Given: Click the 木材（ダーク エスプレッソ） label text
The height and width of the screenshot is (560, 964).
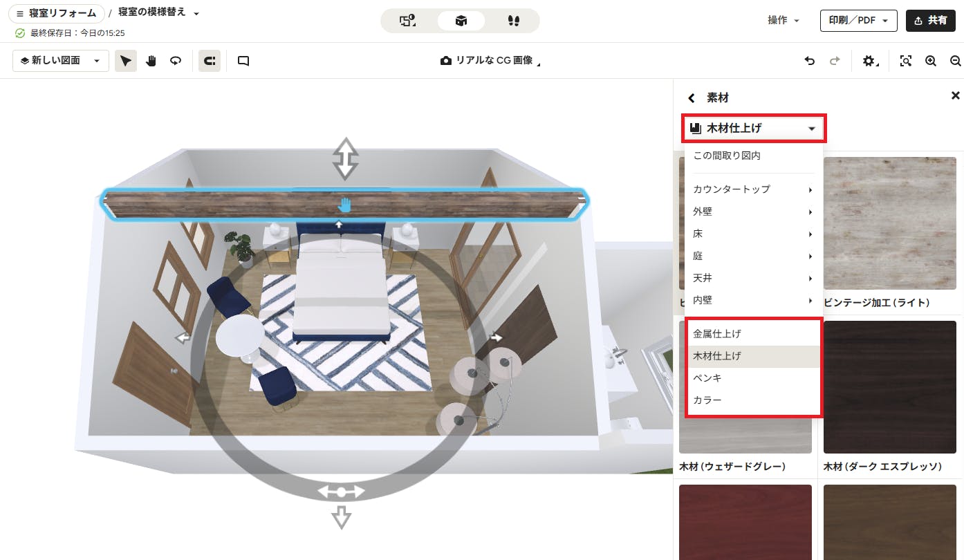Looking at the screenshot, I should [882, 467].
